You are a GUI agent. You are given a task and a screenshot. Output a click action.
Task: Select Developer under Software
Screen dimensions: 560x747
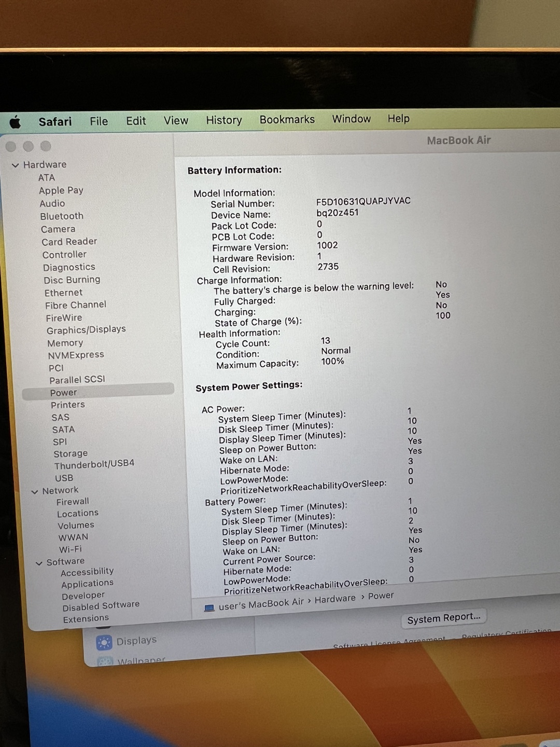coord(83,596)
